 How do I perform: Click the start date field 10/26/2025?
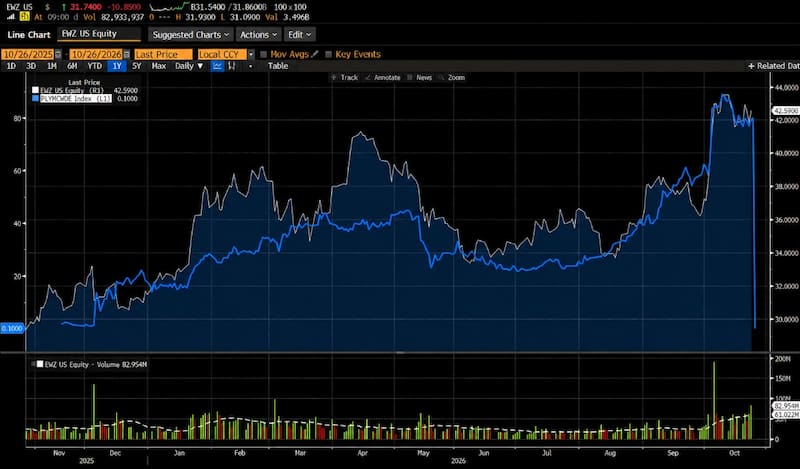point(28,55)
